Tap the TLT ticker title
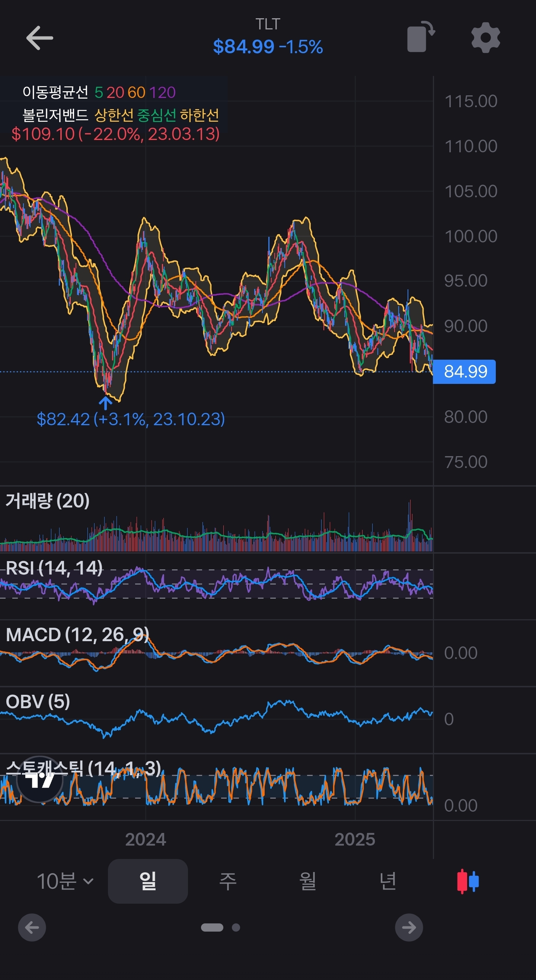This screenshot has width=536, height=980. click(x=268, y=24)
